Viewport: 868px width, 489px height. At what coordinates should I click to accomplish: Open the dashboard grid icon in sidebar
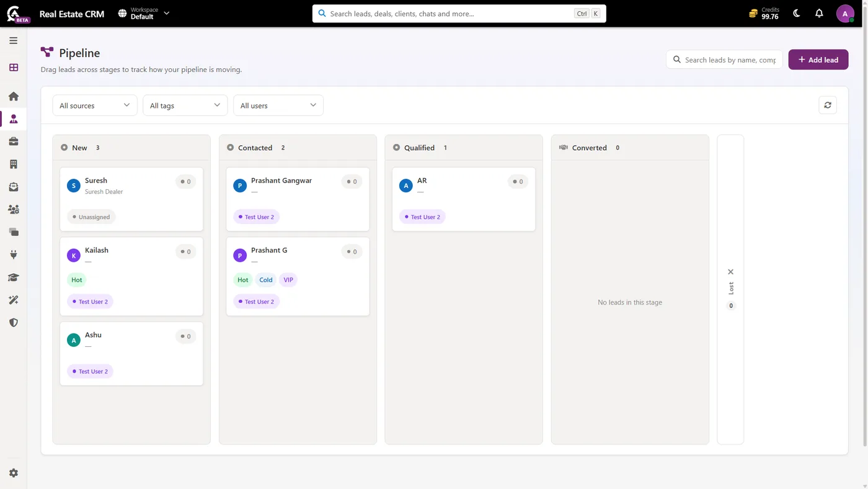(x=14, y=68)
